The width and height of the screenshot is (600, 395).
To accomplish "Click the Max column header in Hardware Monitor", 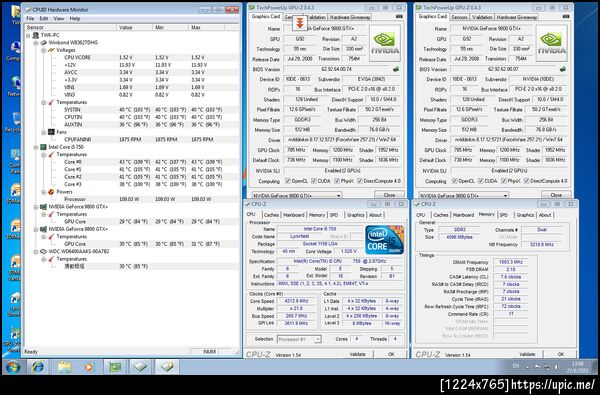I will pyautogui.click(x=206, y=28).
